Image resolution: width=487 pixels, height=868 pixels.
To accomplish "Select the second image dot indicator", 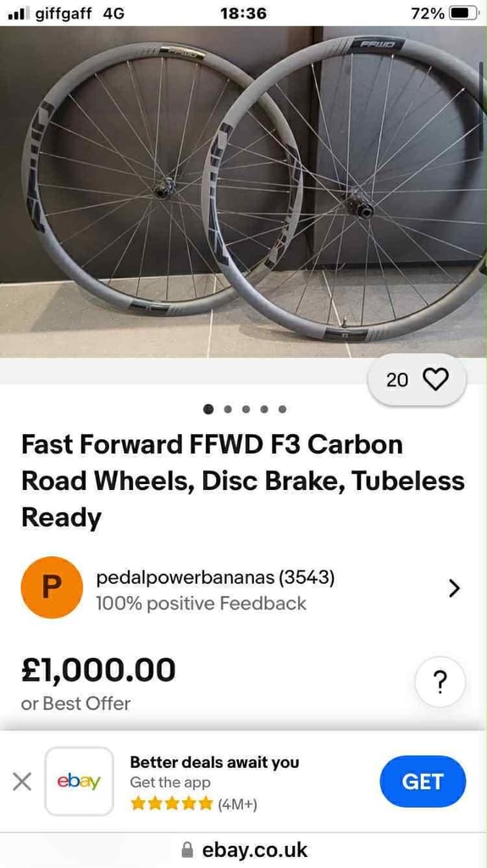I will [228, 409].
